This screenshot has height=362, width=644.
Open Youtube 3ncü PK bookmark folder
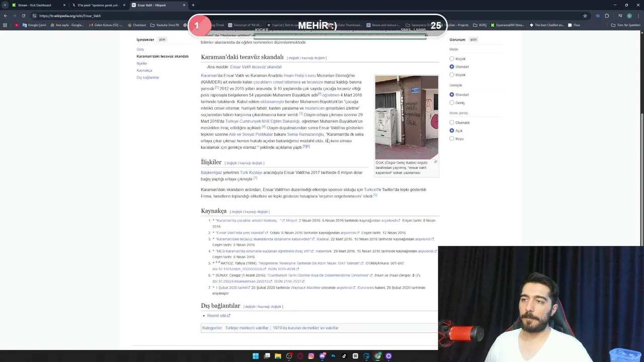tap(165, 25)
